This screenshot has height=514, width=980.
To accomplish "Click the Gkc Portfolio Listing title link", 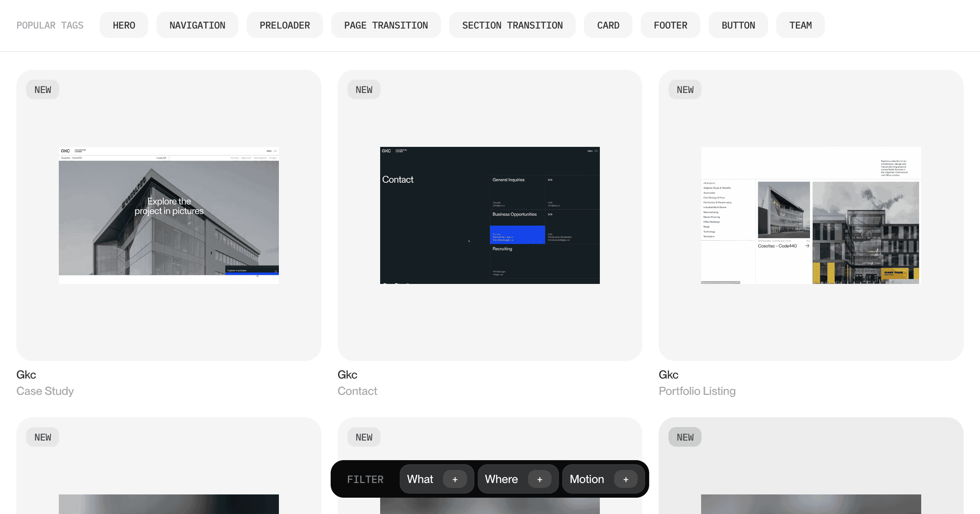I will pyautogui.click(x=668, y=375).
